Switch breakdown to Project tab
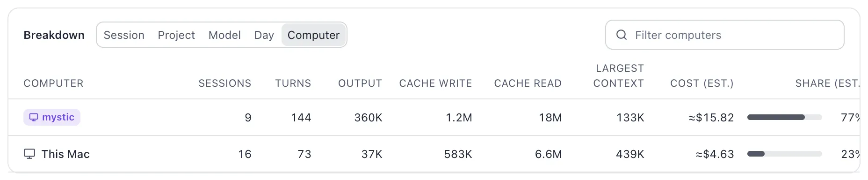868x180 pixels. 176,35
